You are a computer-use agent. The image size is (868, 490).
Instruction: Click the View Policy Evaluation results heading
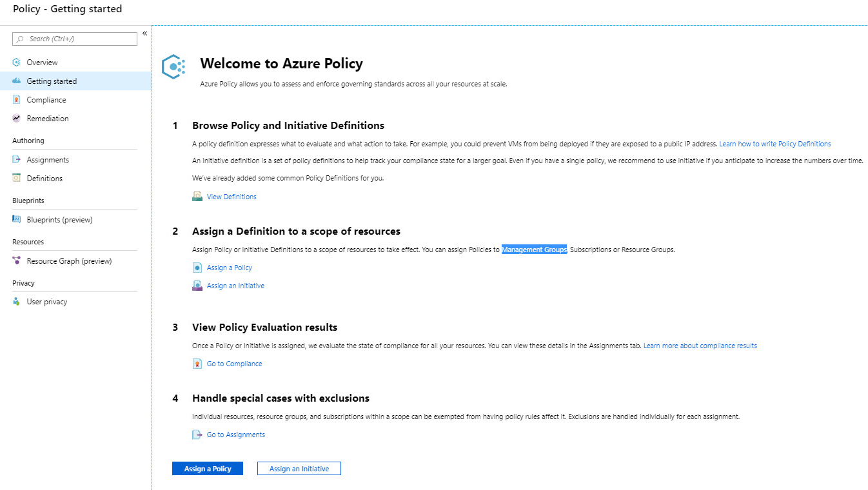coord(265,328)
